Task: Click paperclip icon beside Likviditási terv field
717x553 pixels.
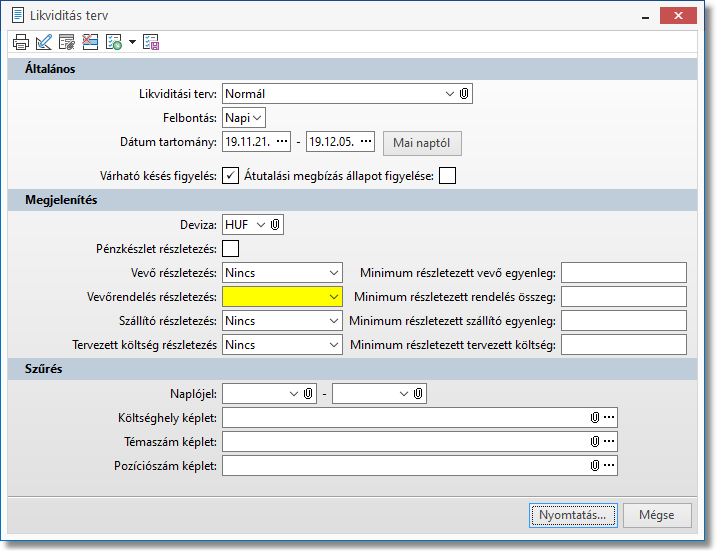Action: point(464,94)
